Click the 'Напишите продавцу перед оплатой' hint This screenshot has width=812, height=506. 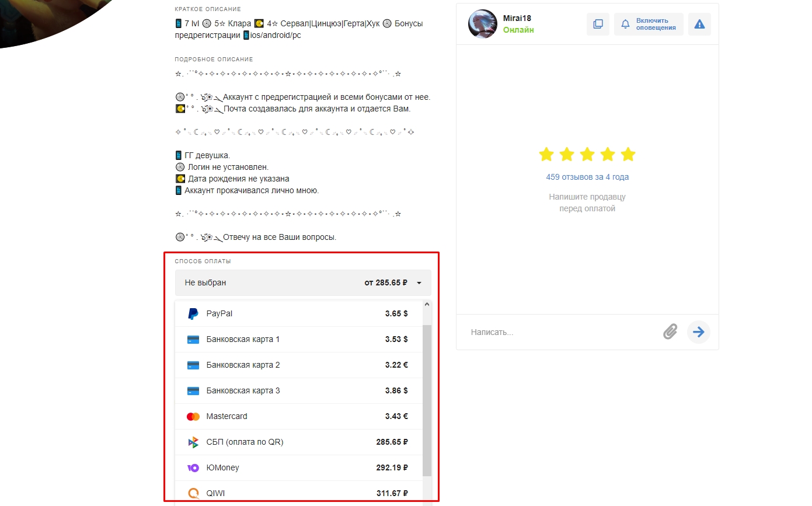(x=587, y=203)
